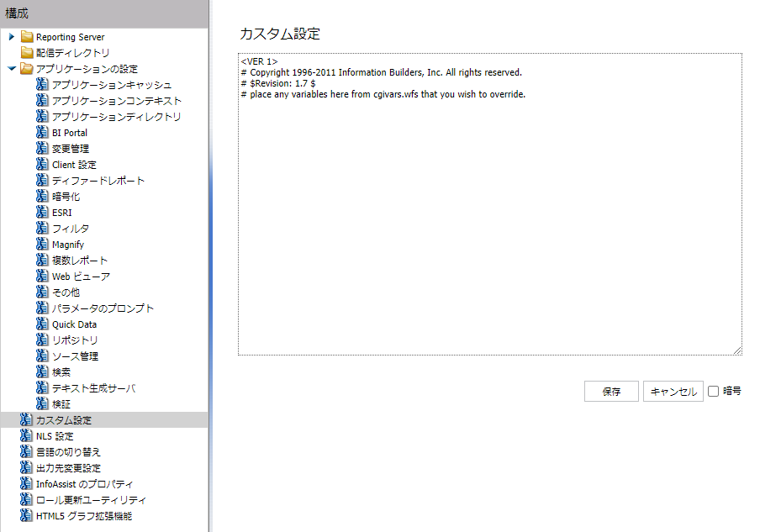Click the キャンセル button
This screenshot has width=760, height=532.
(x=673, y=392)
